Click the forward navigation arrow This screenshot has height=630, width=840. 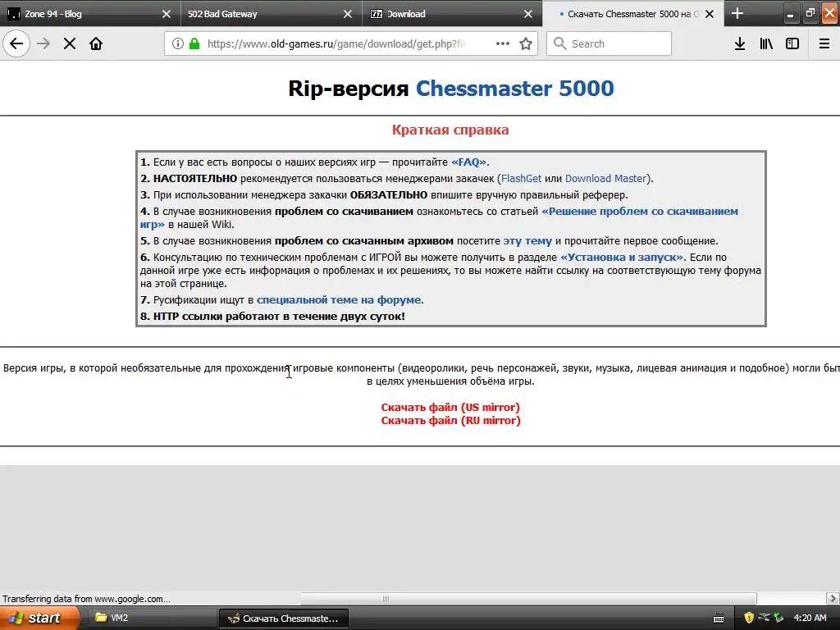click(43, 43)
